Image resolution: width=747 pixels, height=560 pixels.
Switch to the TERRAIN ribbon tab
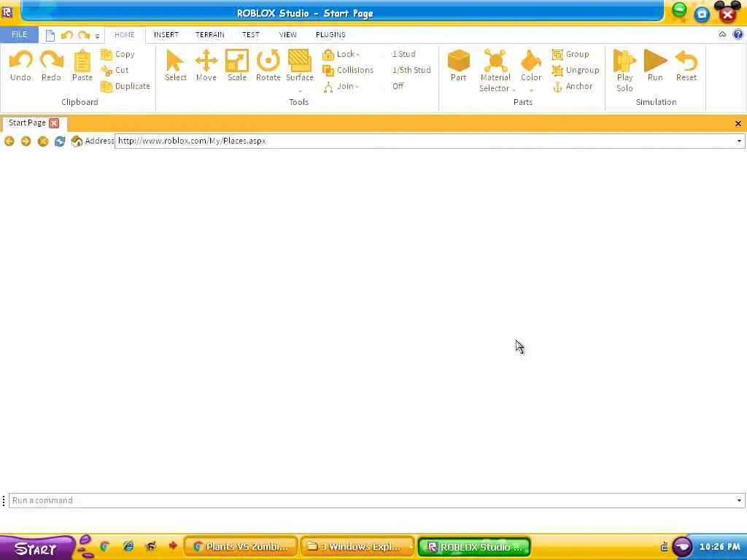coord(209,35)
